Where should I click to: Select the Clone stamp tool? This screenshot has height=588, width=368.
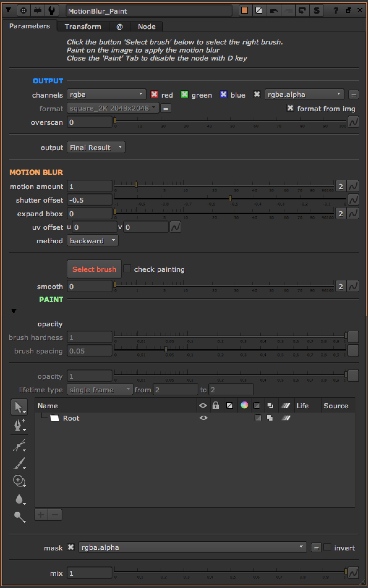pos(19,481)
